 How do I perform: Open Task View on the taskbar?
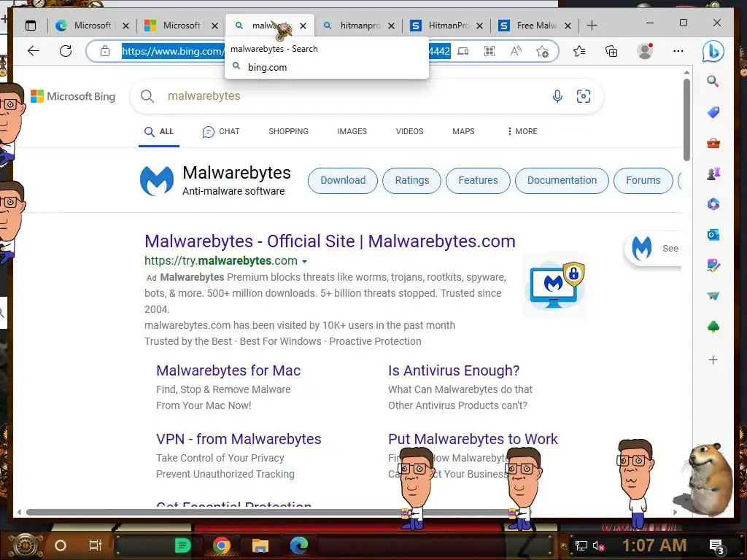tap(96, 545)
